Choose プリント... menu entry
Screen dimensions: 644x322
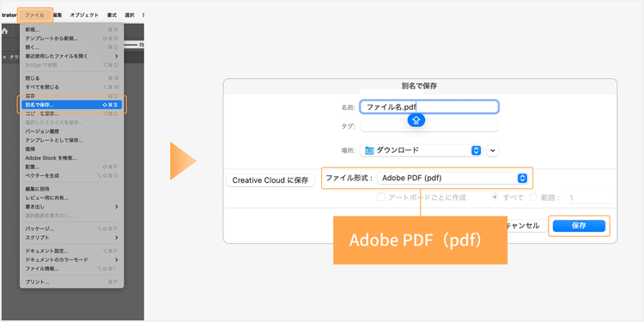coord(71,283)
